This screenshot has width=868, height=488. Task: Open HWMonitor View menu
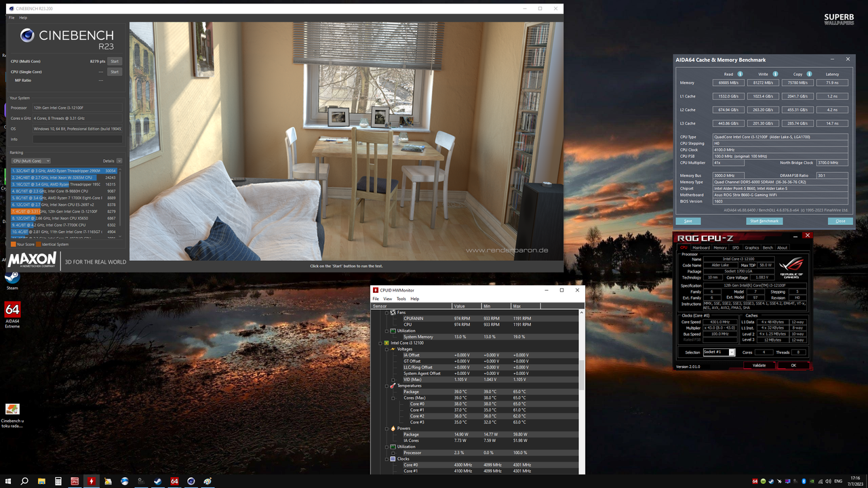point(387,299)
